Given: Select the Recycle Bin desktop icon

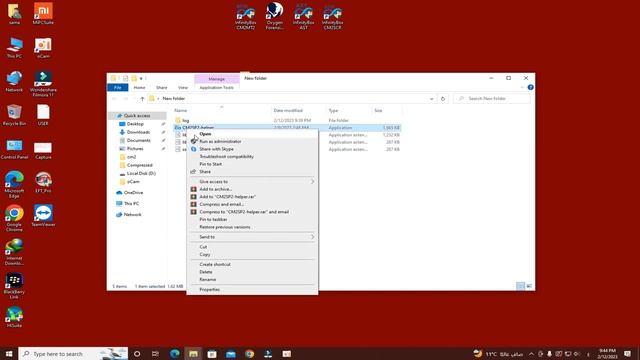Looking at the screenshot, I should [x=14, y=115].
